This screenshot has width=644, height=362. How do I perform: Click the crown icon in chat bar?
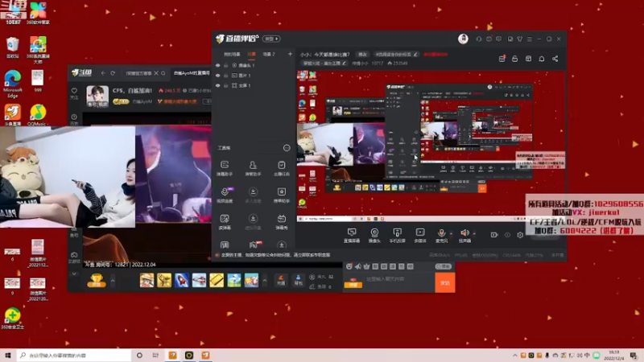pos(366,266)
